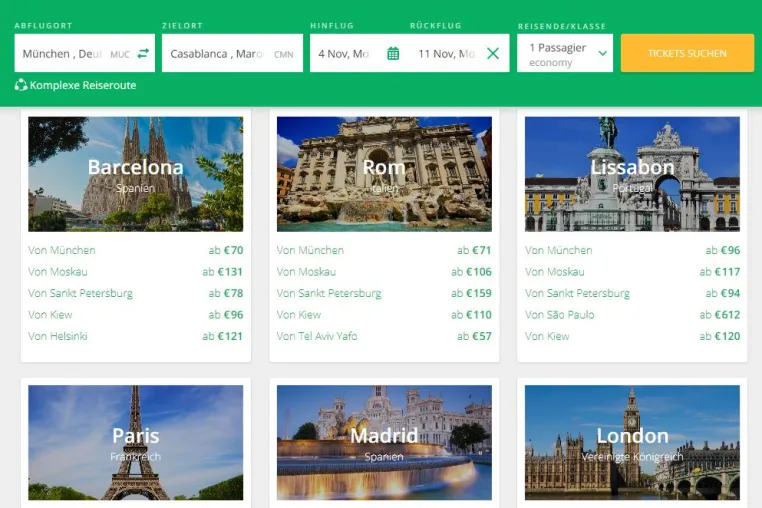Click price ab €120 for Lissabon
762x508 pixels.
click(720, 336)
